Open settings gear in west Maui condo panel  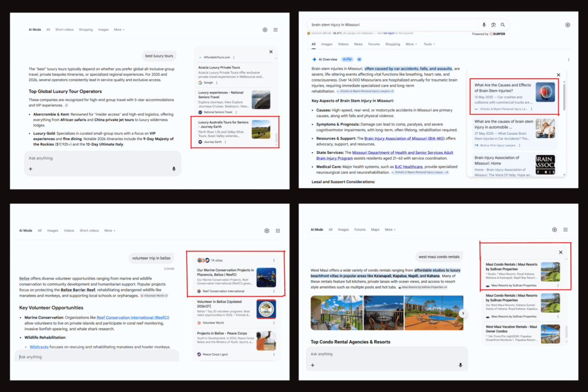[555, 230]
